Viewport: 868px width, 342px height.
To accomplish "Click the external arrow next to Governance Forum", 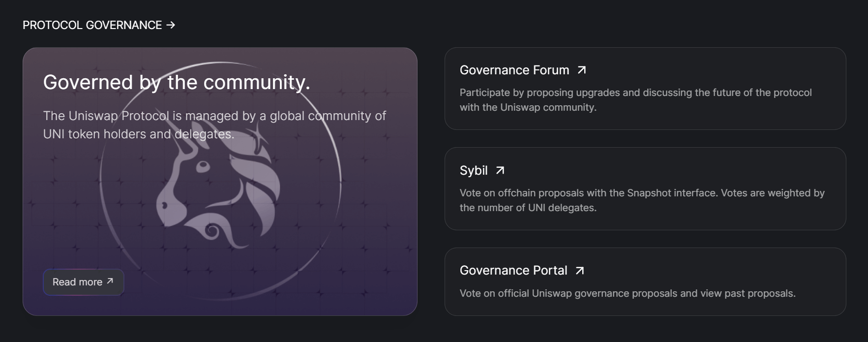I will 582,70.
